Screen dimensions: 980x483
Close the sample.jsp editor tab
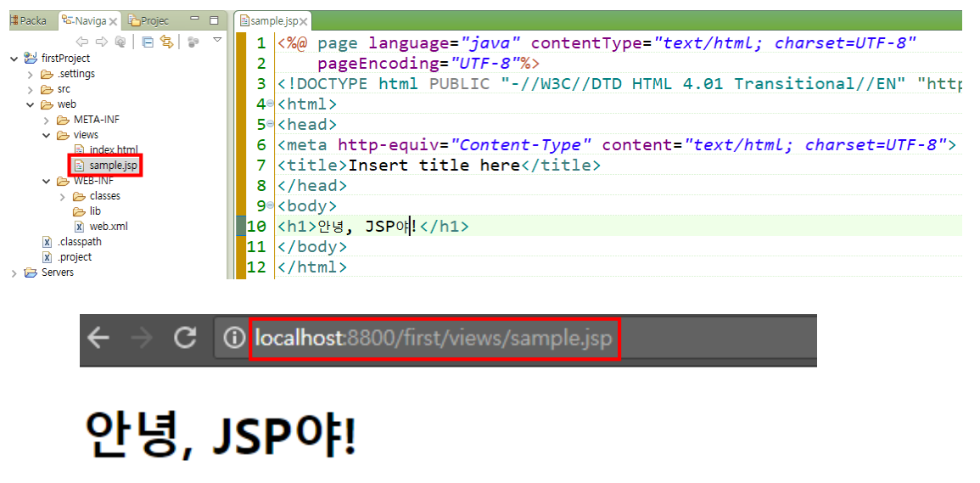point(303,22)
